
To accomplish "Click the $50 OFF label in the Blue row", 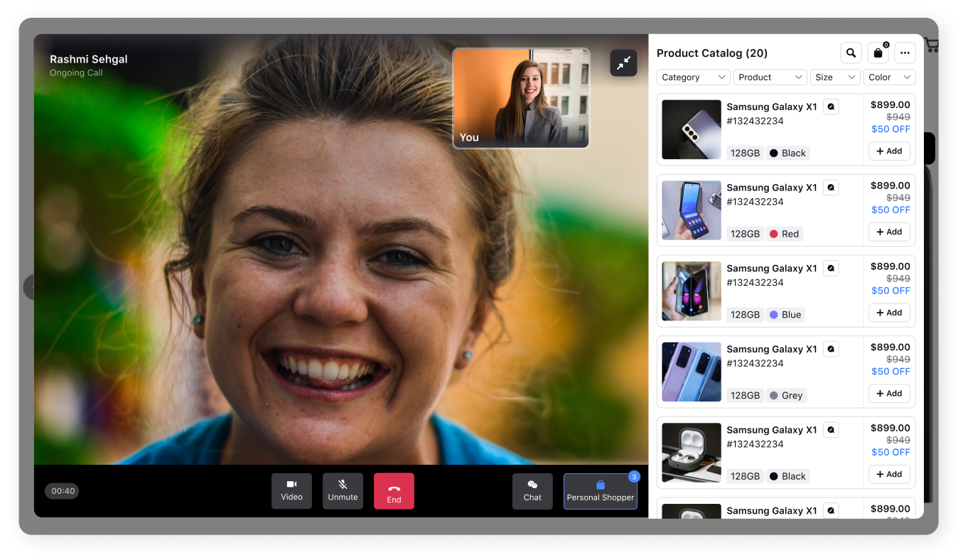I will click(x=891, y=291).
